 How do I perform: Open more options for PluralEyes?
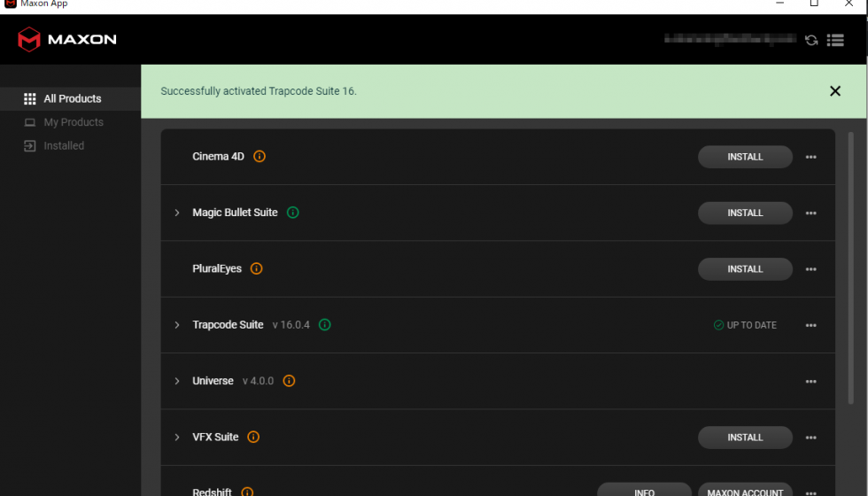(x=811, y=269)
